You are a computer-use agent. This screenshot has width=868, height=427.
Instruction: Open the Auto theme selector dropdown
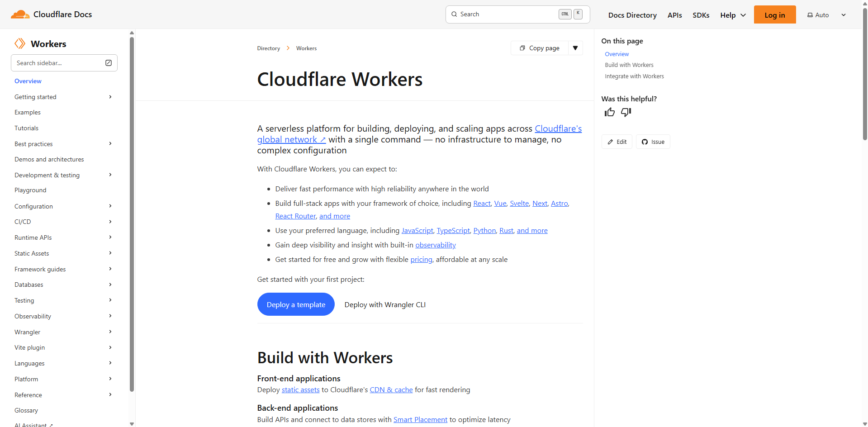pyautogui.click(x=826, y=15)
